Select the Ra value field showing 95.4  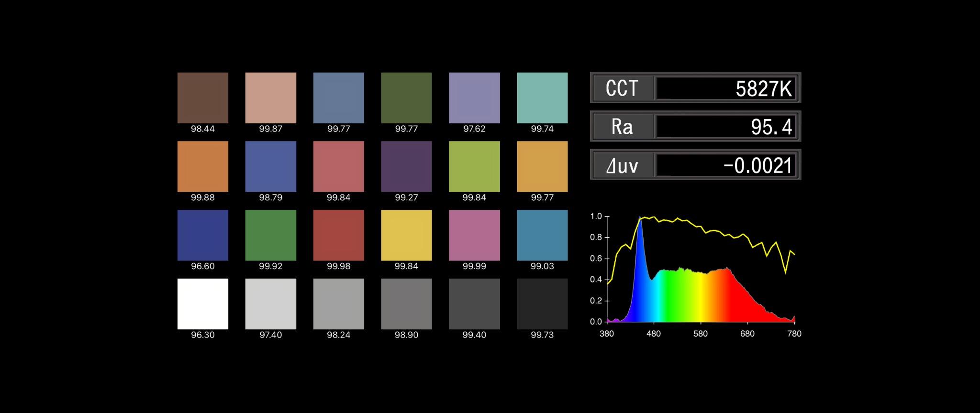[725, 127]
